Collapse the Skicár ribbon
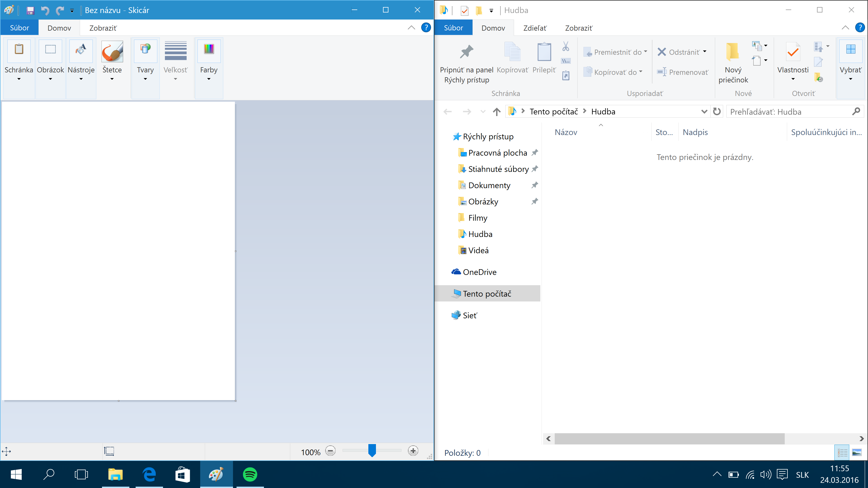 [411, 28]
